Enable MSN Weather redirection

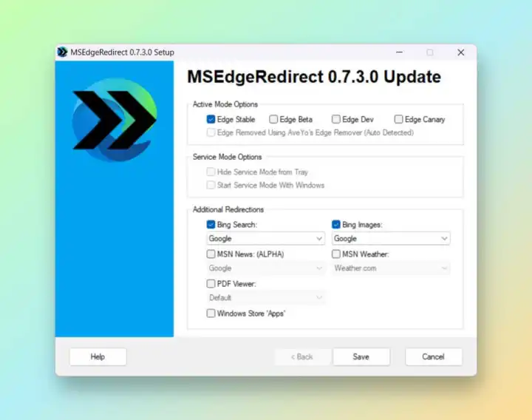coord(336,254)
